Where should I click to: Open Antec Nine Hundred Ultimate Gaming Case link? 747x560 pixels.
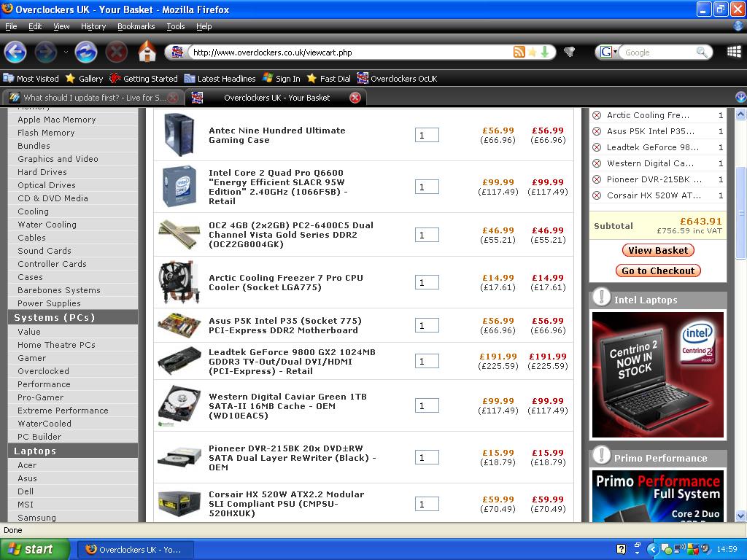tap(276, 135)
